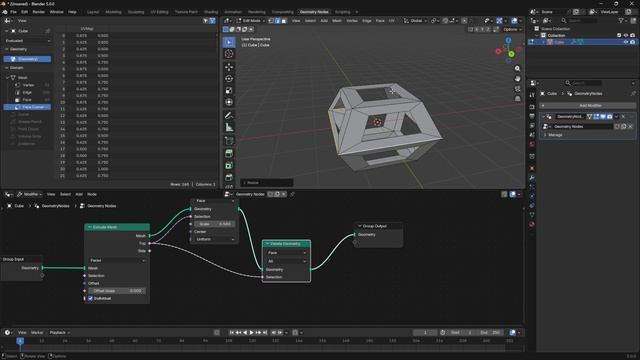This screenshot has width=640, height=360.
Task: Open the All mode dropdown in Delete Geometry
Action: [286, 261]
